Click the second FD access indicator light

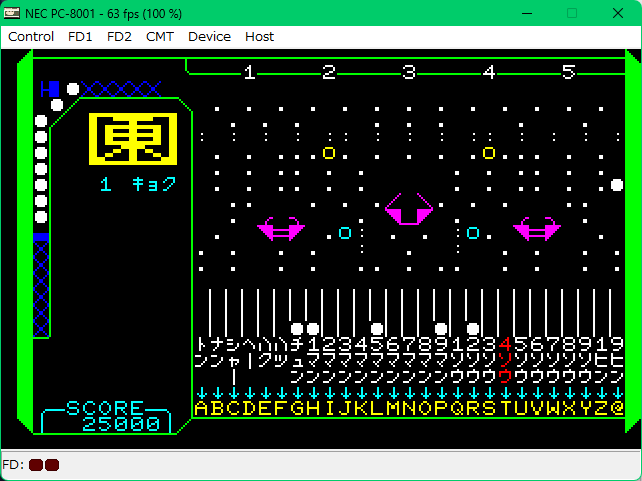[x=52, y=465]
